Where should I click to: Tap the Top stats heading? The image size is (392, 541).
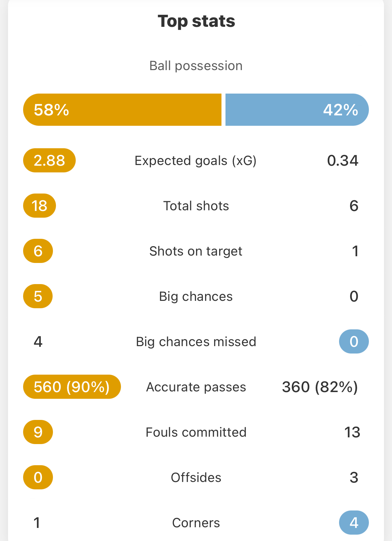coord(196,21)
